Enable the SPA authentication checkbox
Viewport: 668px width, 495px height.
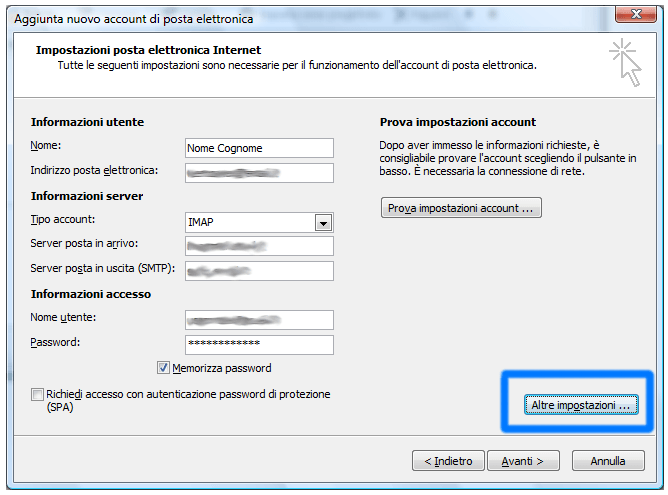click(x=37, y=394)
